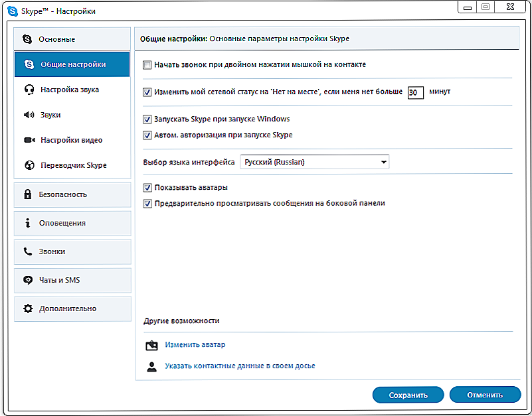This screenshot has height=416, width=532.
Task: Disable message preview on sidebar checkbox
Action: (147, 204)
